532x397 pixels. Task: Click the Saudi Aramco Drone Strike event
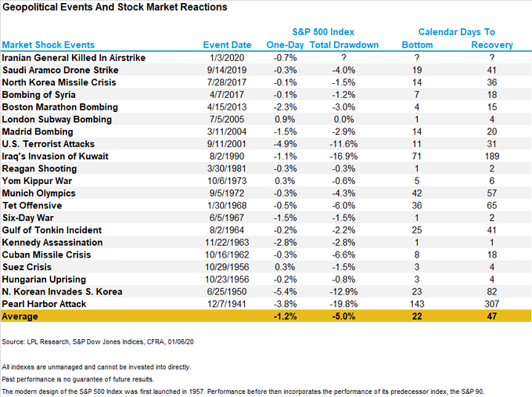pos(60,70)
